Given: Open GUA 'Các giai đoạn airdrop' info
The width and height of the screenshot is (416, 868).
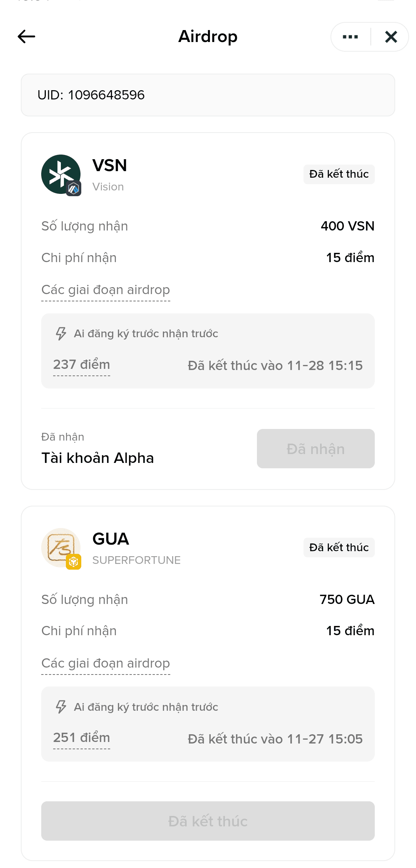Looking at the screenshot, I should point(106,663).
